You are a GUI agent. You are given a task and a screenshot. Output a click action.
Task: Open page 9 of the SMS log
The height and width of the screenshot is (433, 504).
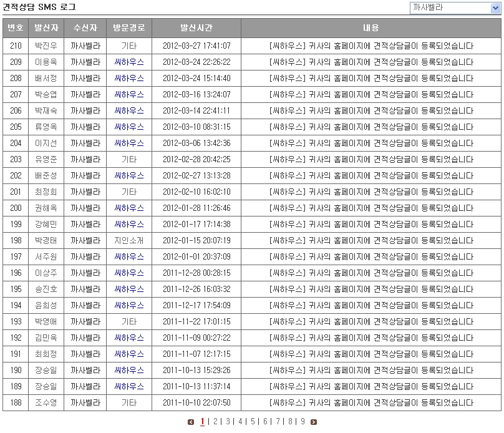[303, 422]
